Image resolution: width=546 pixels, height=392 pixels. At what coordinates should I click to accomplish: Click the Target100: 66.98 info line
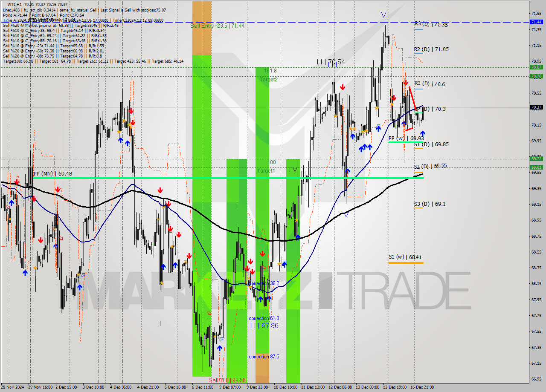93,61
